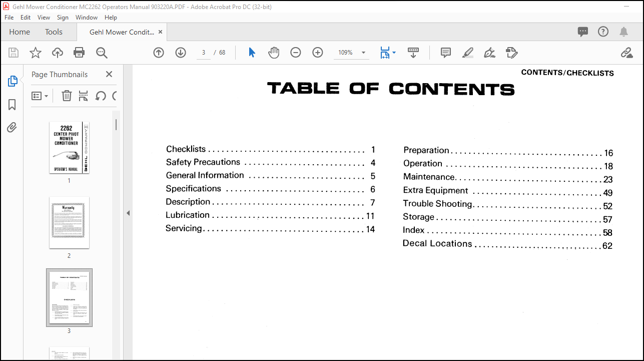Click the Extra Equipment entry
This screenshot has width=644, height=361.
click(x=508, y=191)
